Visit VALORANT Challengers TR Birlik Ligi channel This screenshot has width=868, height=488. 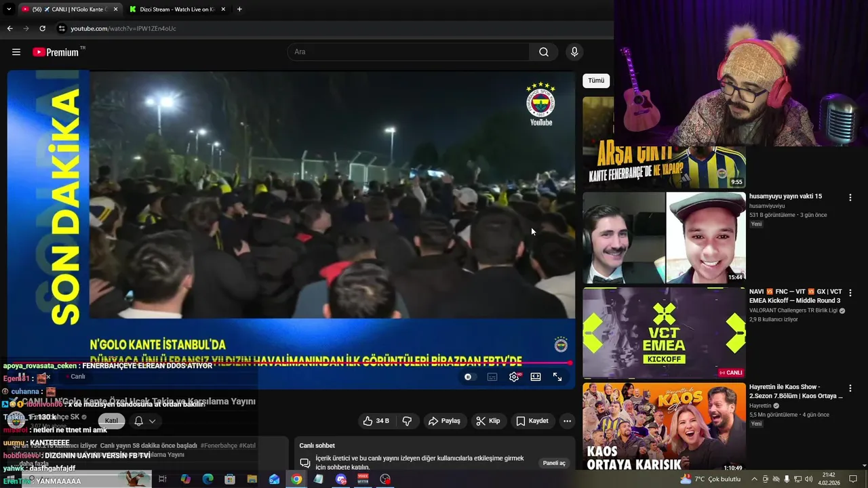pyautogui.click(x=793, y=310)
